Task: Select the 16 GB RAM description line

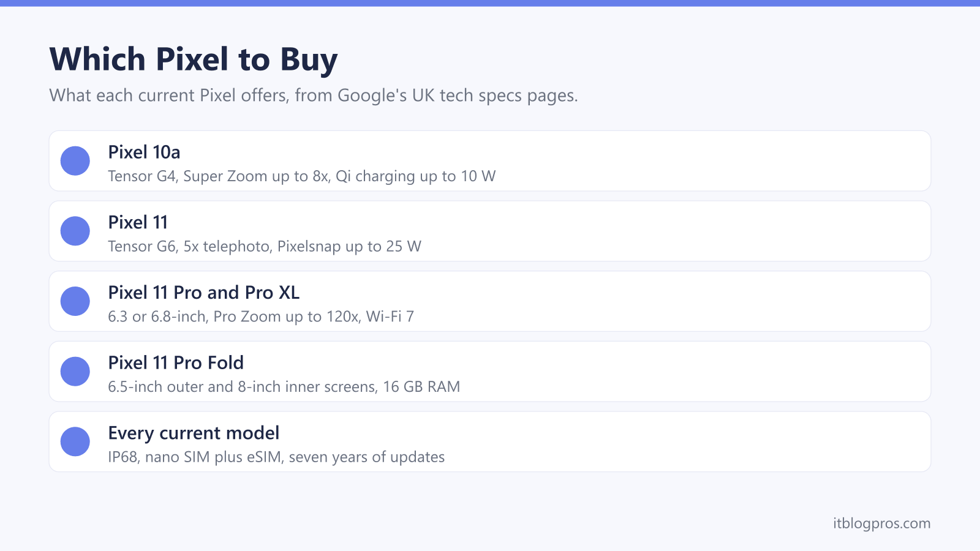Action: (284, 387)
